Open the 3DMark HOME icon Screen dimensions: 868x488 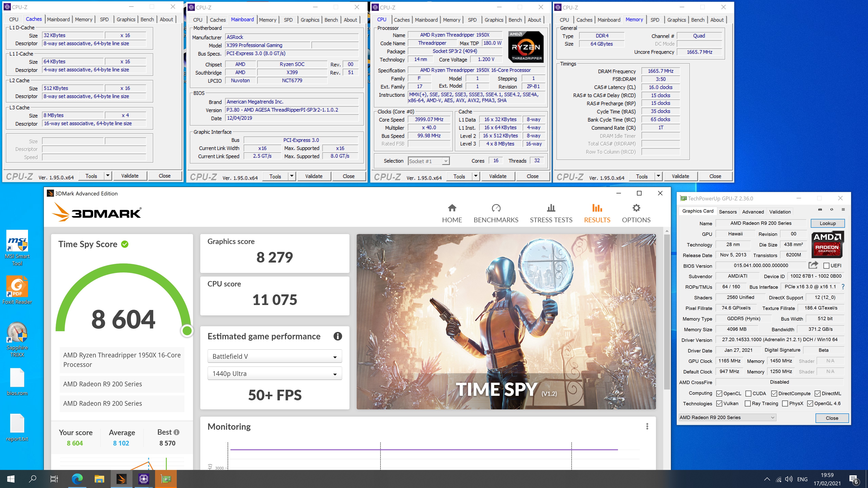pyautogui.click(x=452, y=208)
